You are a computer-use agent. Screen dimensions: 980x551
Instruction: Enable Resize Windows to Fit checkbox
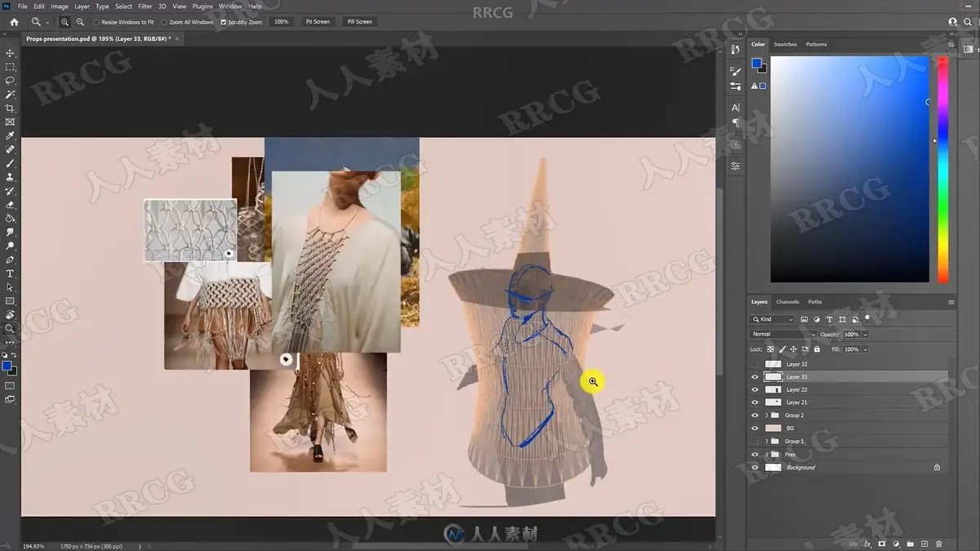pos(97,22)
